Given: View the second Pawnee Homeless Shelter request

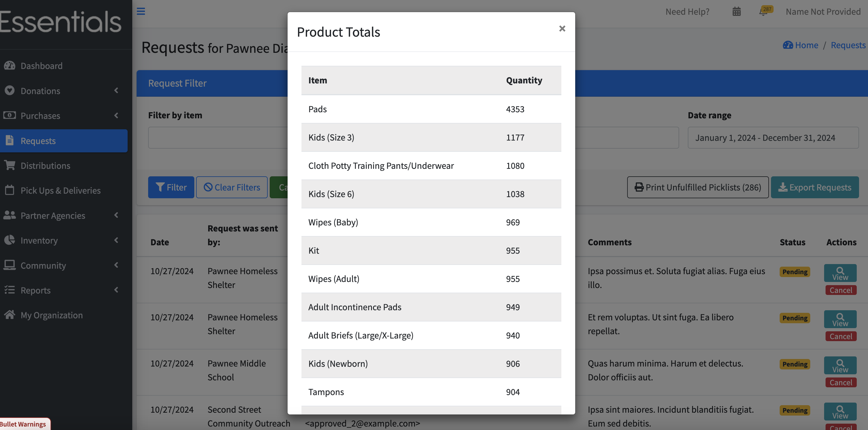Looking at the screenshot, I should pos(840,319).
